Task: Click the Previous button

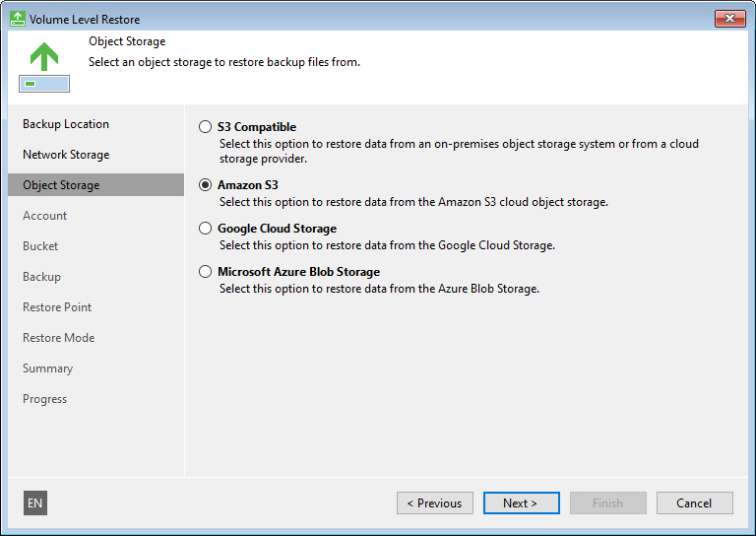Action: click(435, 503)
